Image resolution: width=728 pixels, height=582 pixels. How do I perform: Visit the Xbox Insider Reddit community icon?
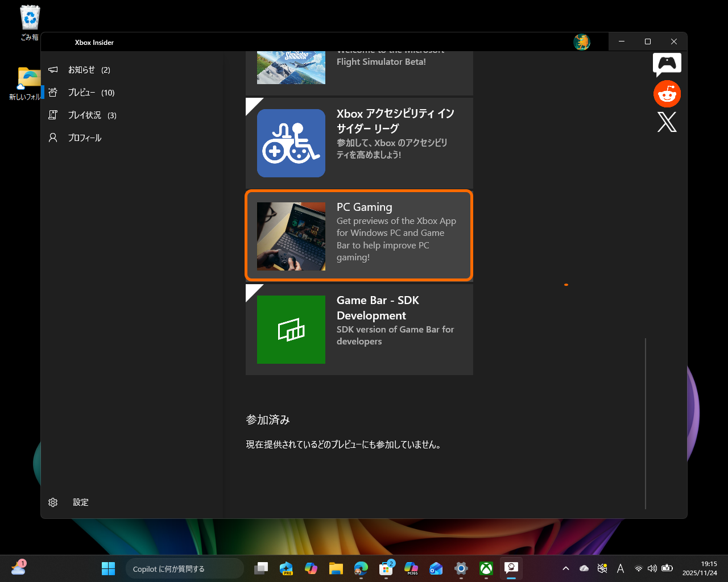point(667,93)
